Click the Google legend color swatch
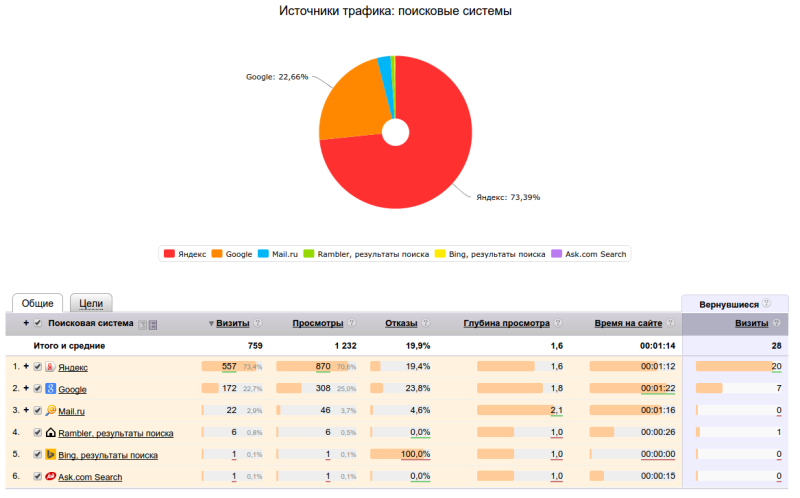This screenshot has height=498, width=800. 217,254
